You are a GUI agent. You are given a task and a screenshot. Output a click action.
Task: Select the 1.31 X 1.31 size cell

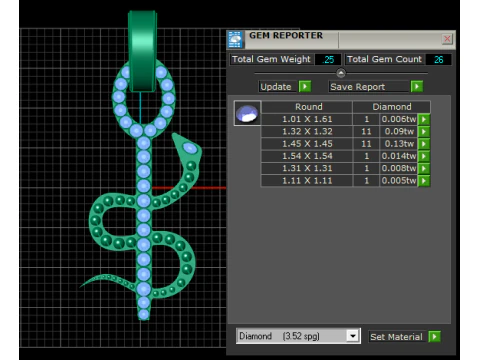(x=307, y=169)
